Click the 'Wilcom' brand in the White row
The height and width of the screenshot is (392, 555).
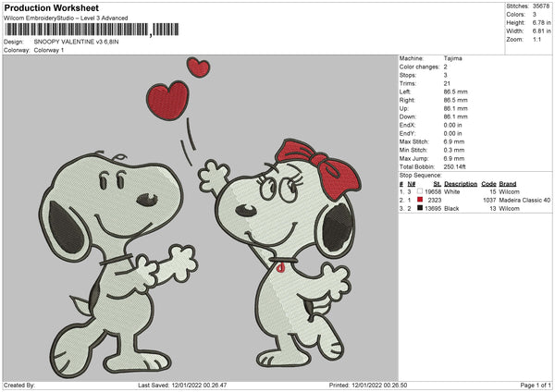pos(510,191)
